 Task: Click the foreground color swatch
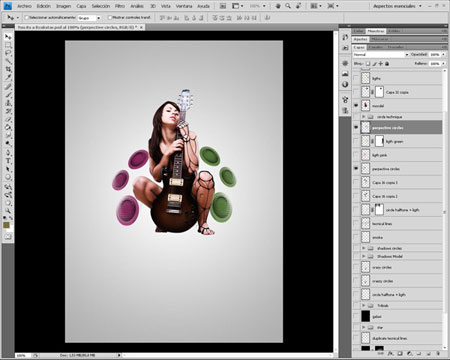[6, 225]
